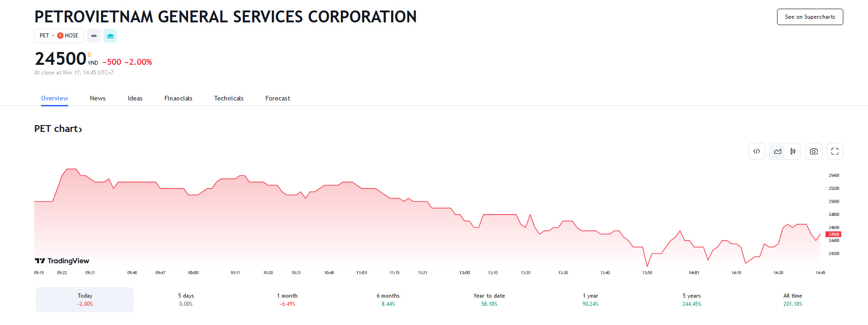Click the 24500 current price label on axis
The height and width of the screenshot is (325, 868).
(833, 234)
